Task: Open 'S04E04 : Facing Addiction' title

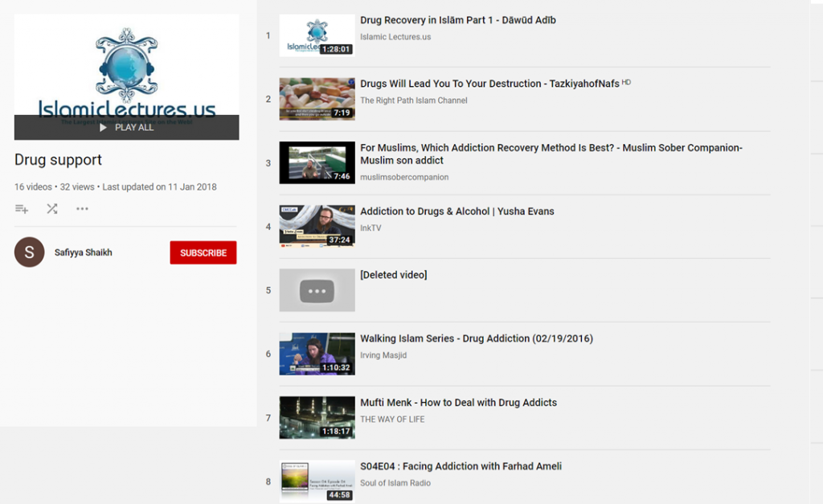Action: (x=461, y=466)
